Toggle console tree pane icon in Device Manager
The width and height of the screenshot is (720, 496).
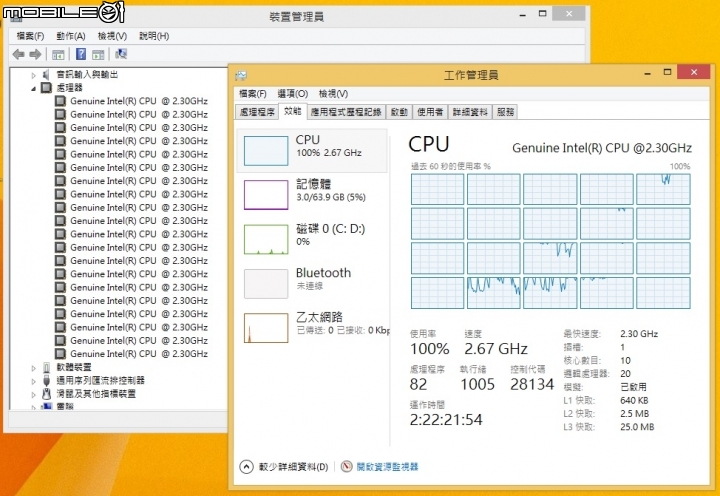coord(58,55)
